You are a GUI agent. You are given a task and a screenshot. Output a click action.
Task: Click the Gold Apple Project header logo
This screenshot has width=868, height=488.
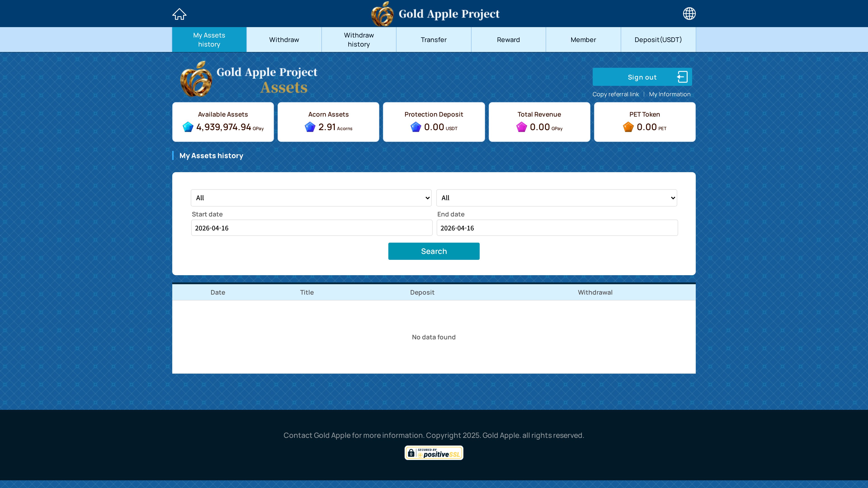(x=435, y=14)
